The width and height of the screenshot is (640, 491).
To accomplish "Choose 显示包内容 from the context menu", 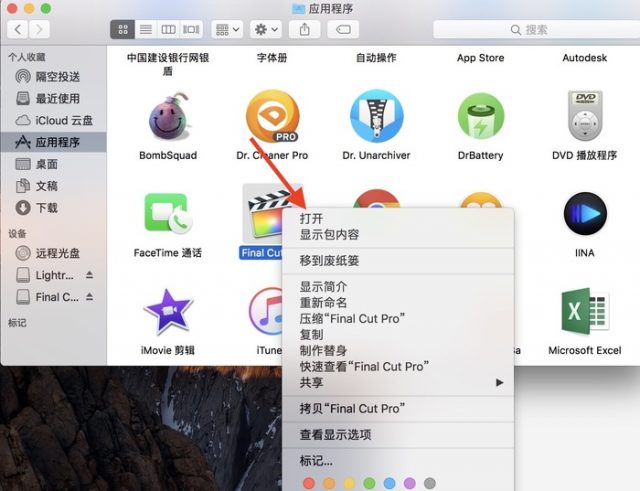I will coord(398,235).
